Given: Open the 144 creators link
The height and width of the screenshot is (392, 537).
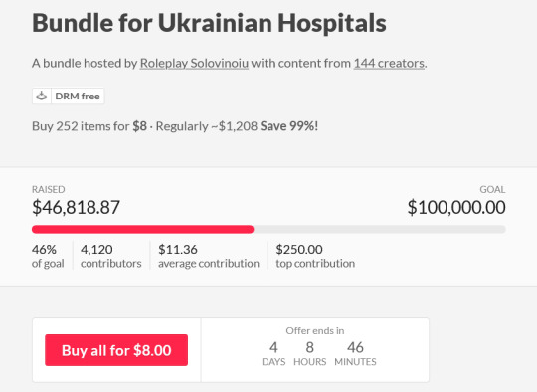Looking at the screenshot, I should (x=389, y=63).
